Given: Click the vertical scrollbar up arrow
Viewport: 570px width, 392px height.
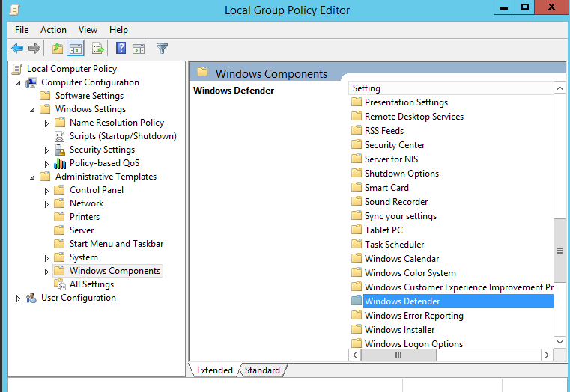Looking at the screenshot, I should (560, 88).
